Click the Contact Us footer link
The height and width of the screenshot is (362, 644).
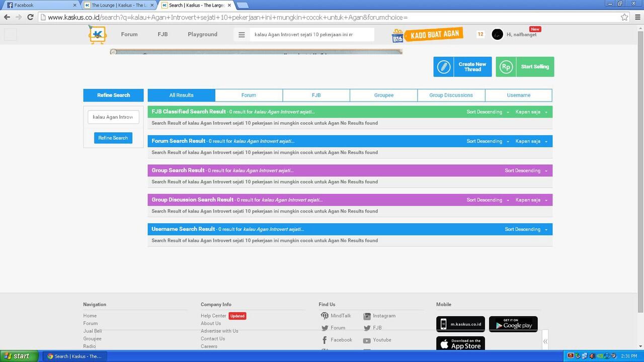pyautogui.click(x=213, y=338)
